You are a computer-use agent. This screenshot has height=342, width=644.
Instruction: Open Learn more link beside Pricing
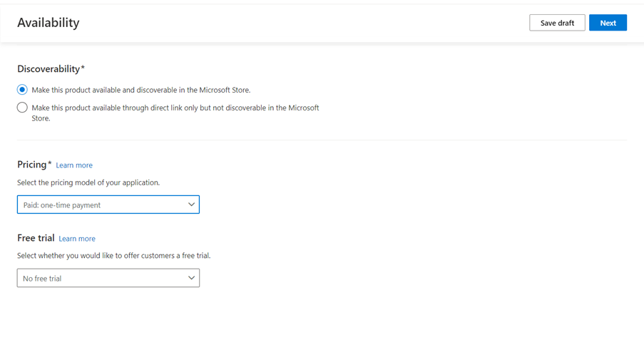[74, 165]
